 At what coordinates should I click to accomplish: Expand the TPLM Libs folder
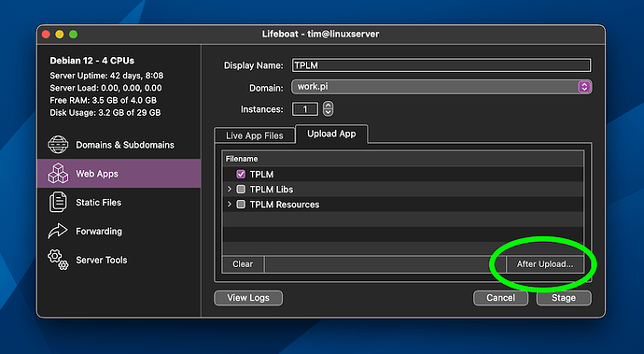coord(230,189)
